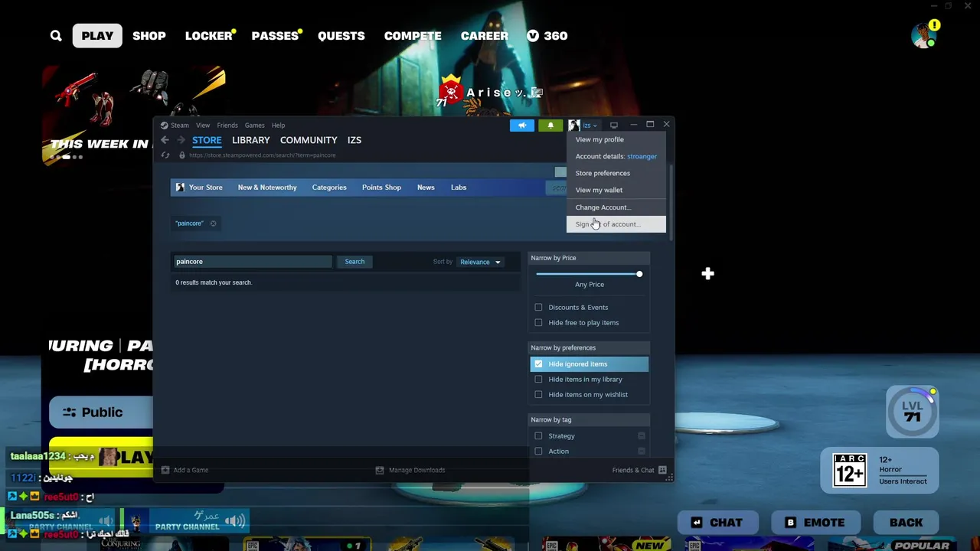
Task: Open the Public privacy selector
Action: click(x=101, y=412)
